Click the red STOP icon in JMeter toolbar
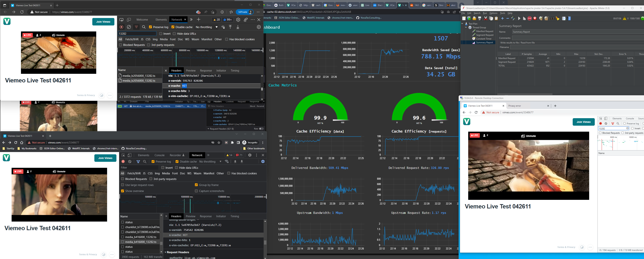This screenshot has width=644, height=259. click(530, 19)
